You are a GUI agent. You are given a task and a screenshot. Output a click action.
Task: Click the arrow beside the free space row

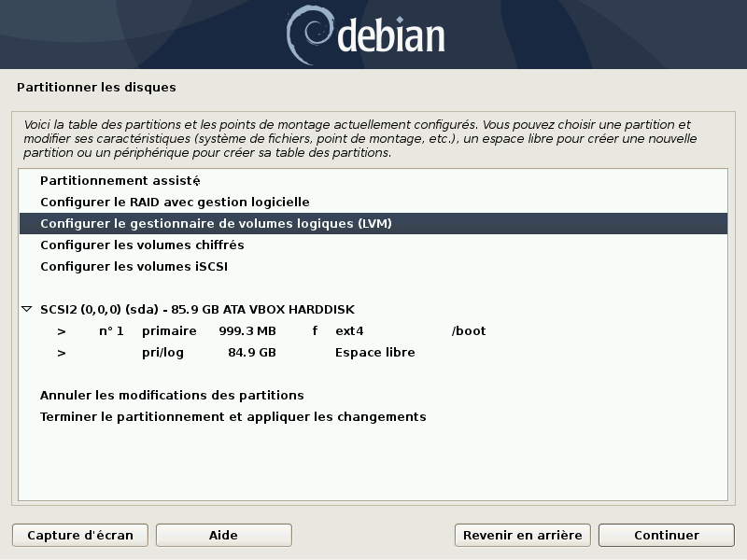(x=62, y=353)
